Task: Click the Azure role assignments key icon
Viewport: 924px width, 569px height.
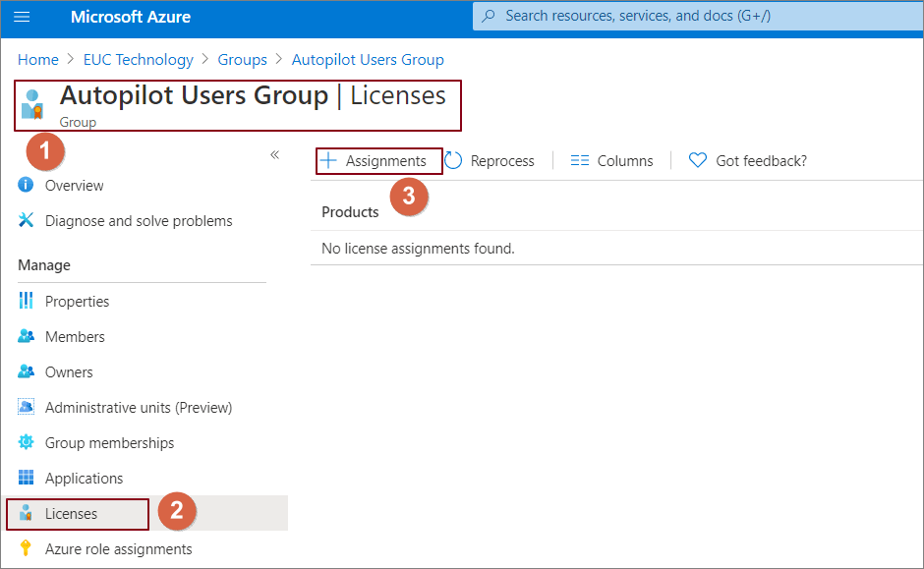Action: click(x=26, y=548)
